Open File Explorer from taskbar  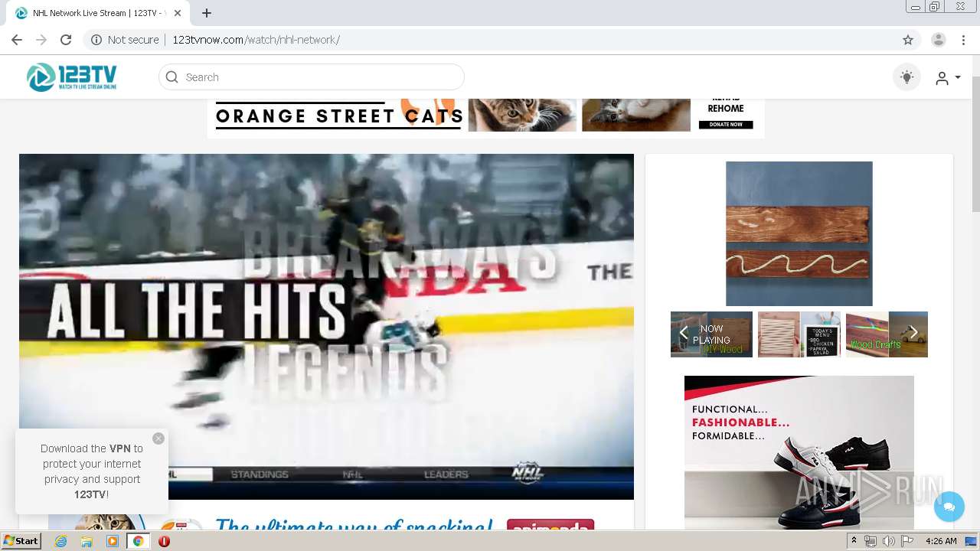87,541
